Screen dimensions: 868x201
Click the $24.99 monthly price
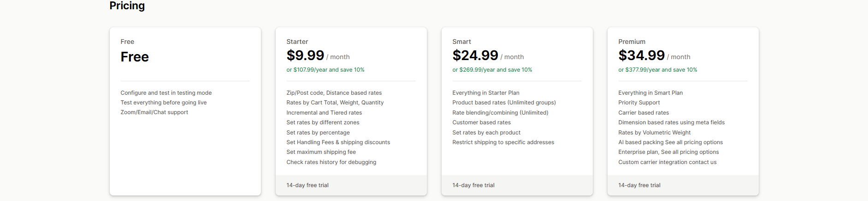pyautogui.click(x=475, y=55)
